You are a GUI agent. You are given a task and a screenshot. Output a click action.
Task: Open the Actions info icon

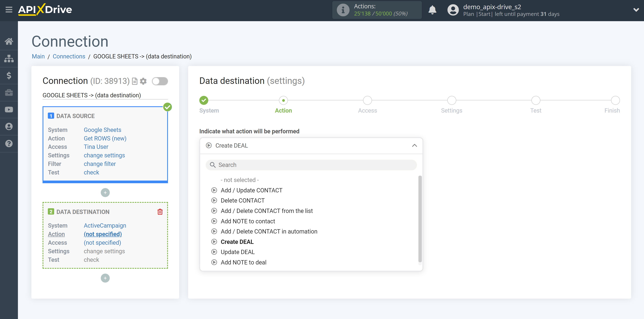tap(343, 10)
